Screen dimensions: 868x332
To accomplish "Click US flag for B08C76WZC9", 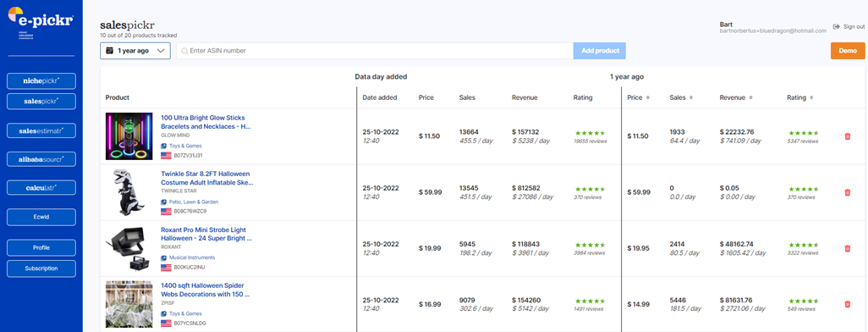I will click(166, 211).
